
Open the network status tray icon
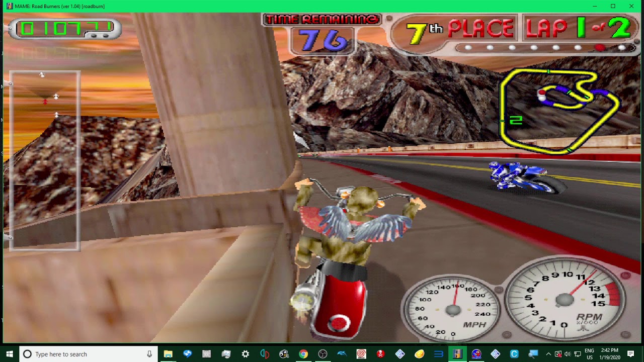[x=577, y=354]
